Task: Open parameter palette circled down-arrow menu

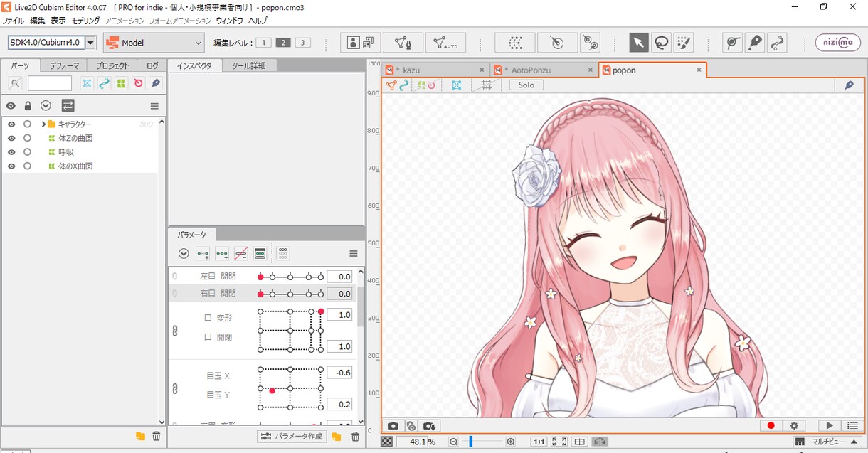Action: coord(184,254)
